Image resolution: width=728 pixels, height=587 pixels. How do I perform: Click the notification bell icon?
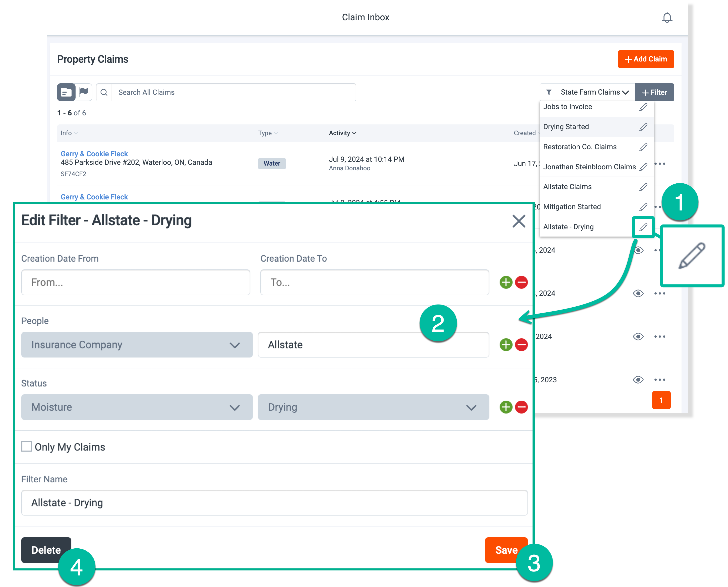667,17
